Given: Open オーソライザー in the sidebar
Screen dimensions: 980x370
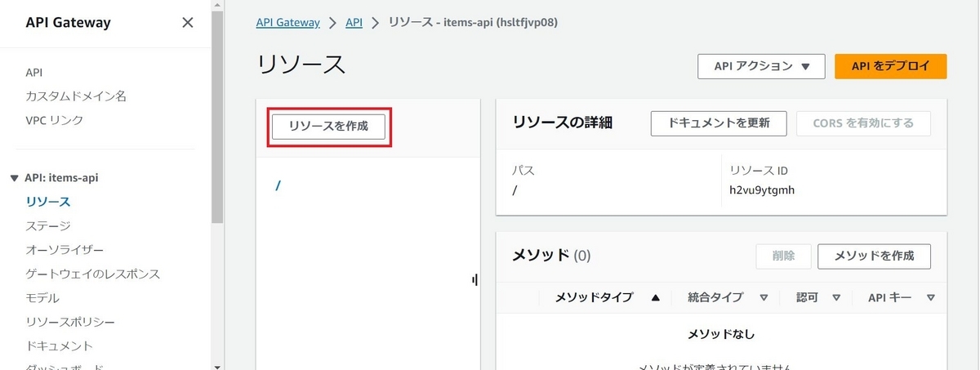Looking at the screenshot, I should point(65,249).
